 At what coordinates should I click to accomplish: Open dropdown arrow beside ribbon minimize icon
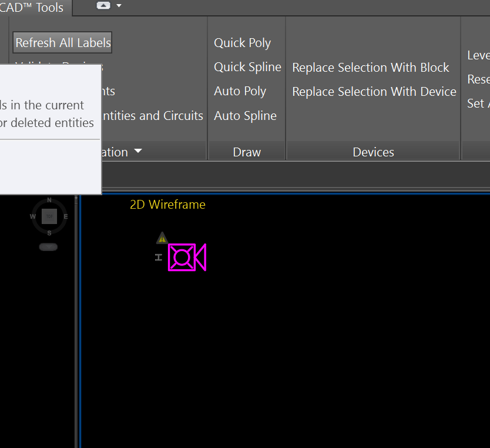[119, 6]
